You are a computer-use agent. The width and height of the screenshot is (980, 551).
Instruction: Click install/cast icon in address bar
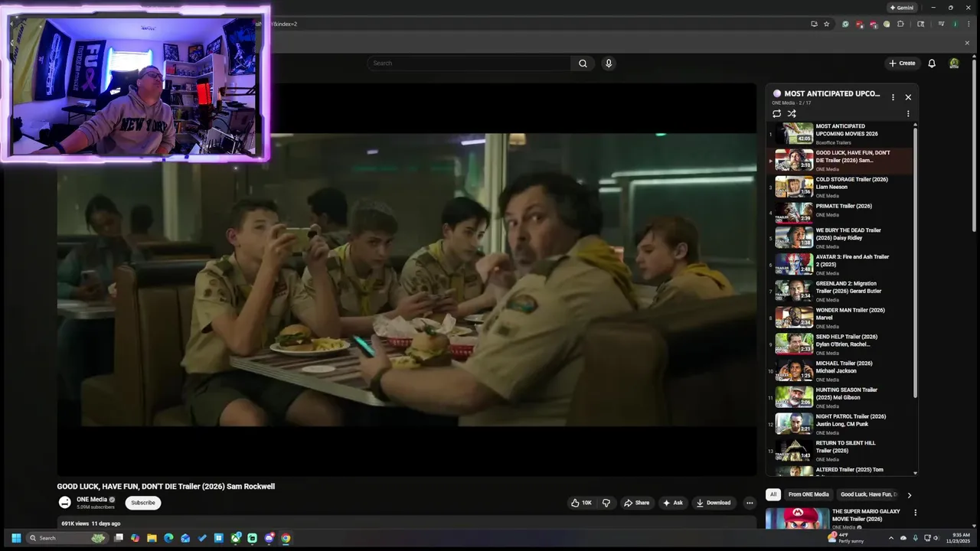814,24
